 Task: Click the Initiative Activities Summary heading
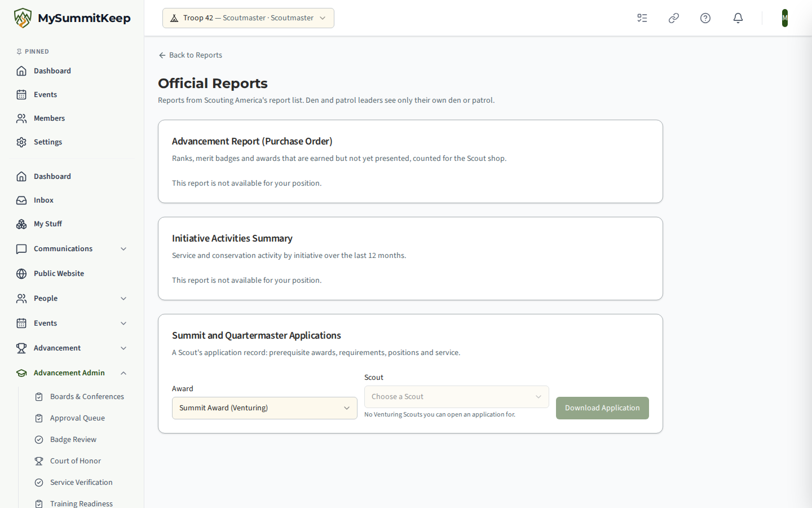pyautogui.click(x=232, y=238)
